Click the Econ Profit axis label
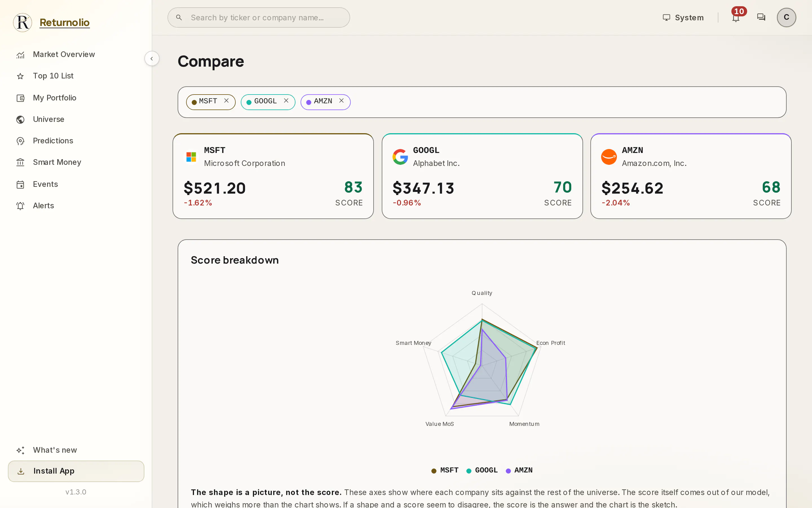 [x=551, y=343]
